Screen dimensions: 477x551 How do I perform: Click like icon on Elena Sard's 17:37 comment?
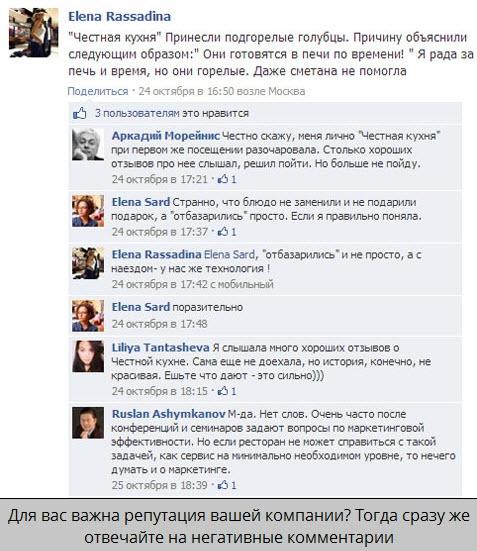tap(223, 232)
